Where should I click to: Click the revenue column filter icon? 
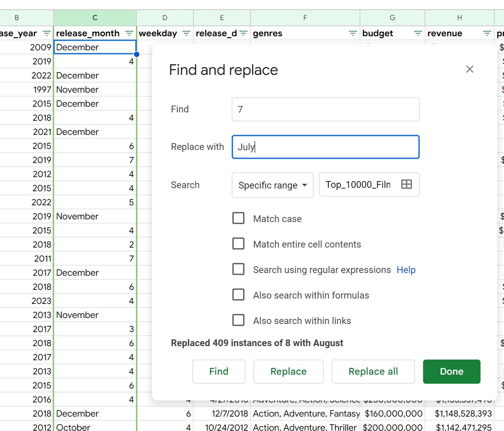[487, 34]
